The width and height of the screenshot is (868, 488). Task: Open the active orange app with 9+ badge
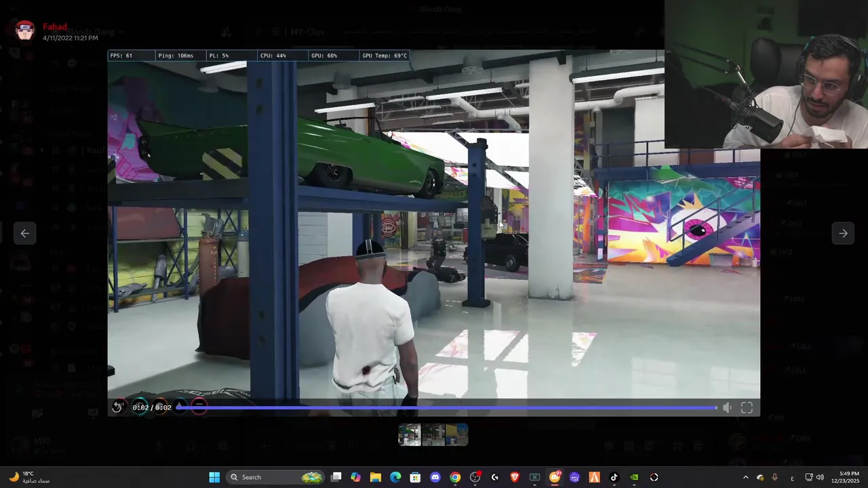pos(555,477)
